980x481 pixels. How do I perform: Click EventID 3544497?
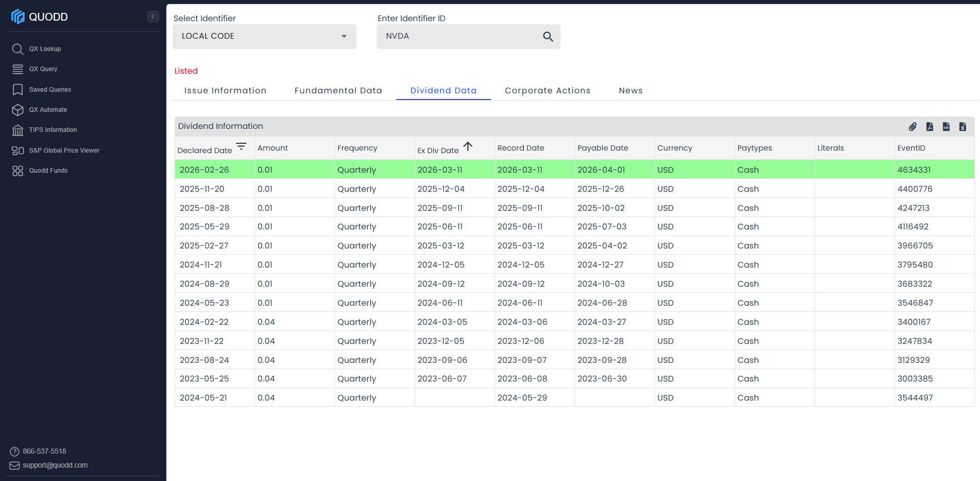pos(915,398)
